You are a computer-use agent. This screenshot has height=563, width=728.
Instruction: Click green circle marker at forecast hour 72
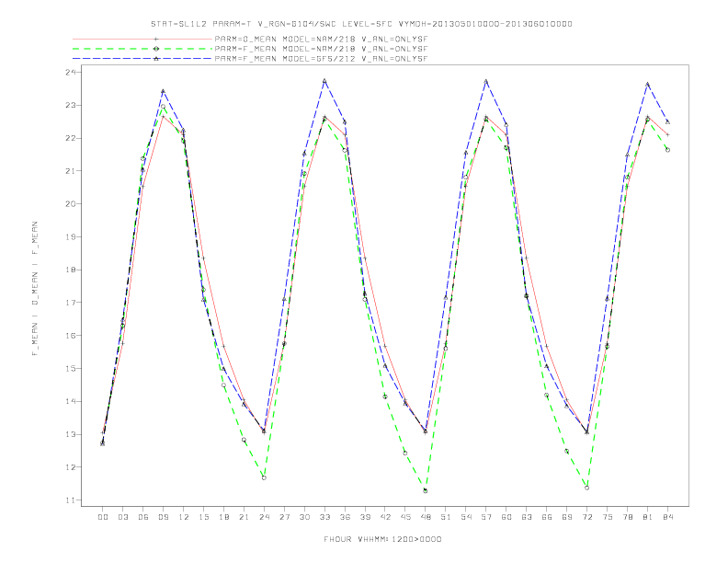coord(586,488)
